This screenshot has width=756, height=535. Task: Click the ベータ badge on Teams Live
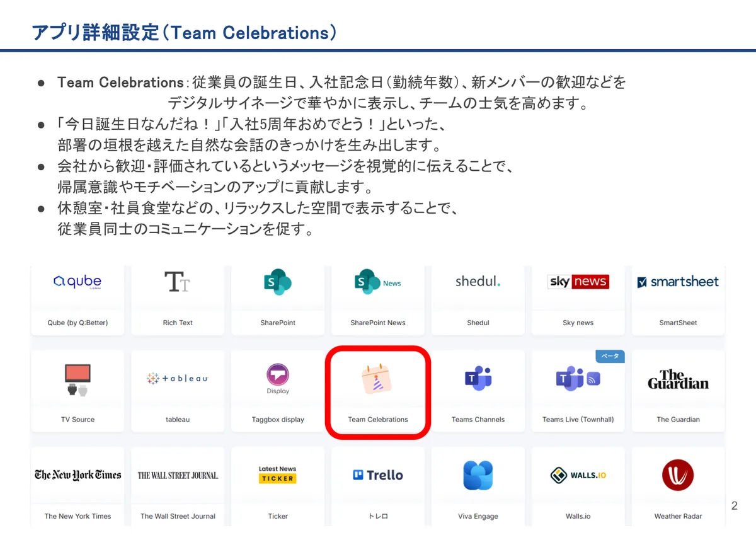[x=610, y=357]
